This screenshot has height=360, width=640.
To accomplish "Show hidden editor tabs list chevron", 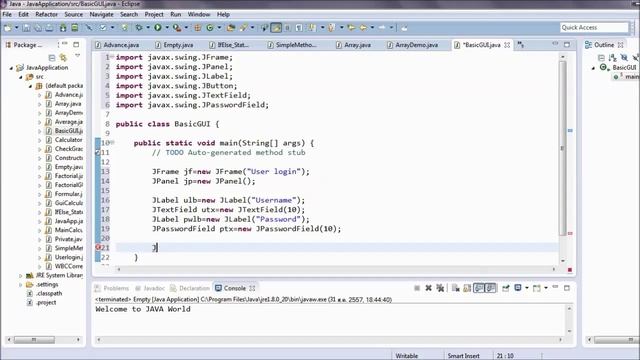I will (521, 45).
